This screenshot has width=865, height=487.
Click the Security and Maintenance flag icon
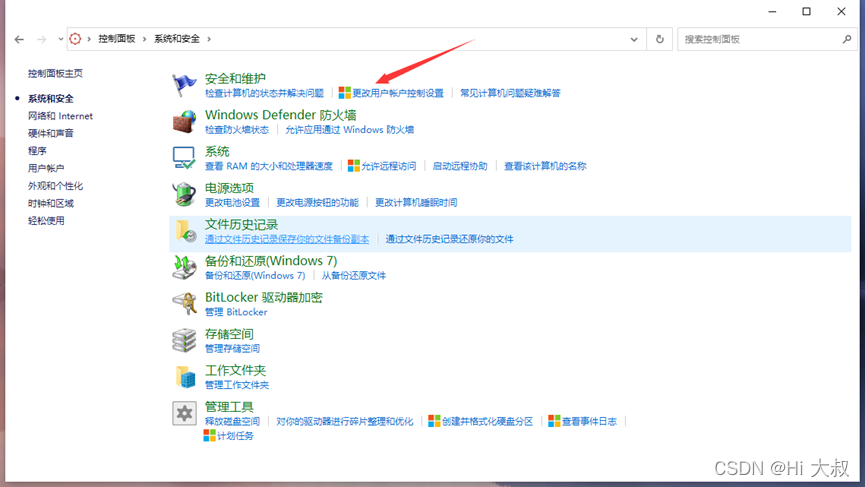184,85
